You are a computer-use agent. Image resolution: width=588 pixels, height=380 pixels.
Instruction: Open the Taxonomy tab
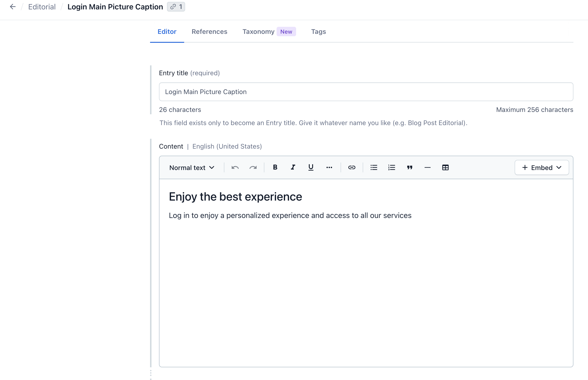[x=258, y=32]
